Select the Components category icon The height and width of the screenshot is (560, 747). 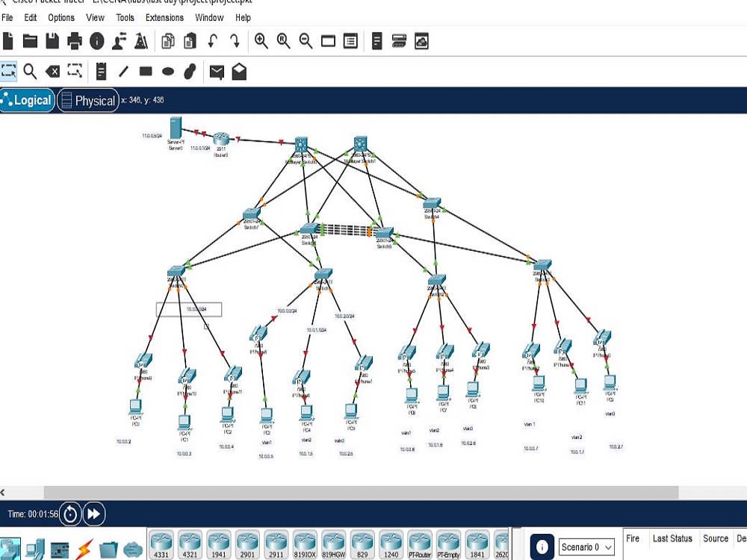(60, 551)
